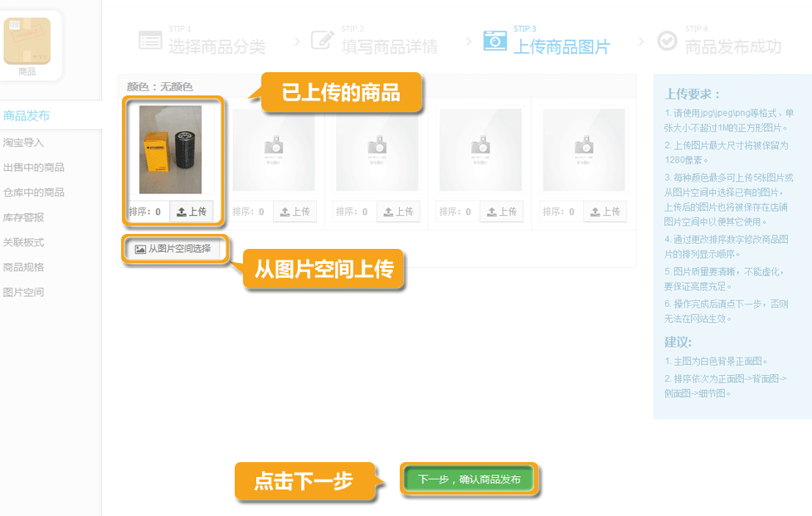Click the green 下一步，确认商品发布 button
Image resolution: width=812 pixels, height=516 pixels.
point(469,479)
